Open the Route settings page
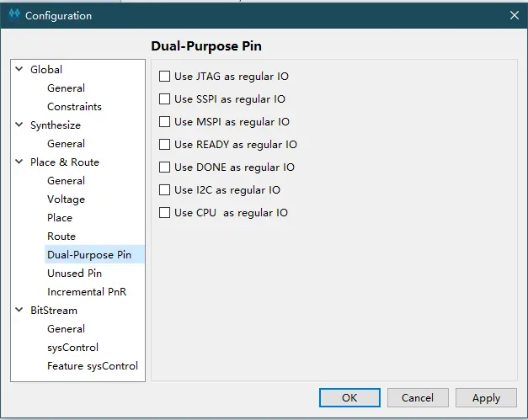The width and height of the screenshot is (528, 420). click(x=61, y=237)
